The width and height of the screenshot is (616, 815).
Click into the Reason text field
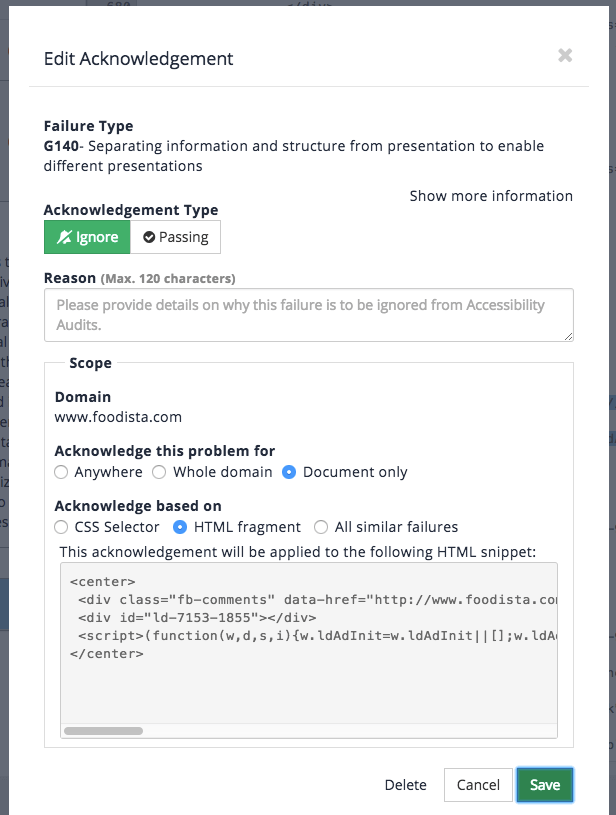coord(308,315)
